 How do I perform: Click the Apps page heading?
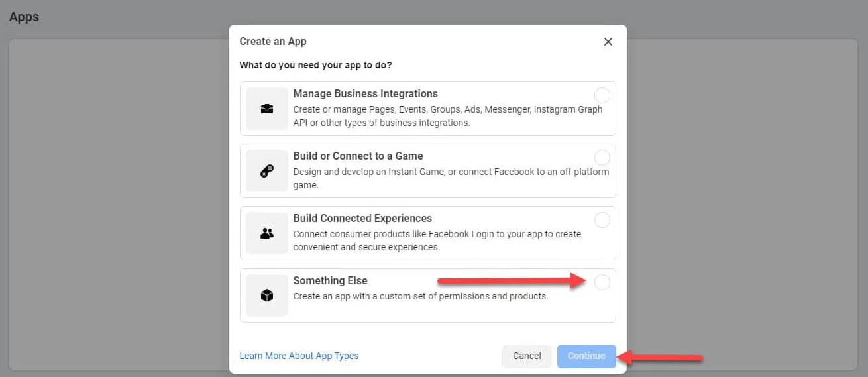point(24,17)
